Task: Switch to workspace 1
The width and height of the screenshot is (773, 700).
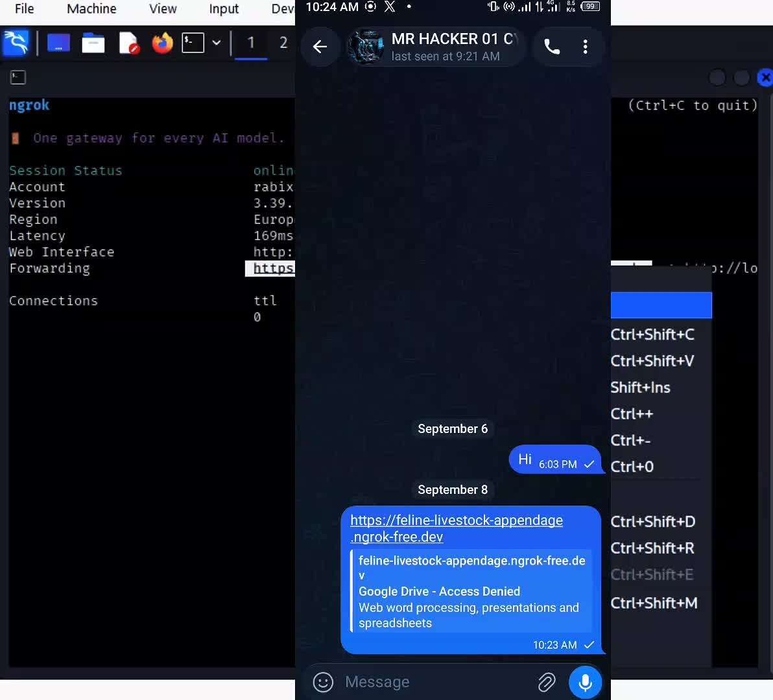Action: click(251, 43)
